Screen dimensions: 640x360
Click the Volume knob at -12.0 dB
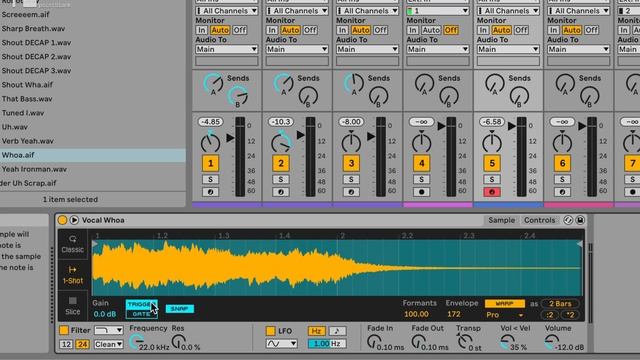pyautogui.click(x=551, y=342)
